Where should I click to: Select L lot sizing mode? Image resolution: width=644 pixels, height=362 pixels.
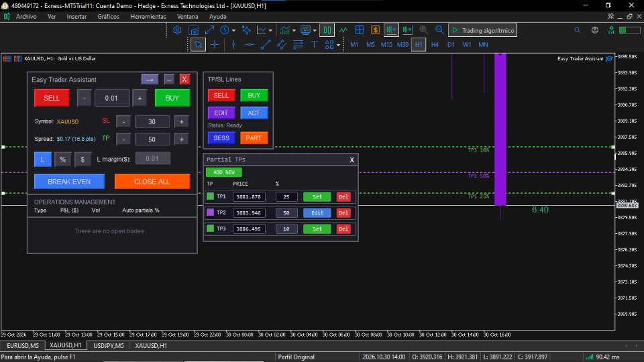pyautogui.click(x=43, y=160)
